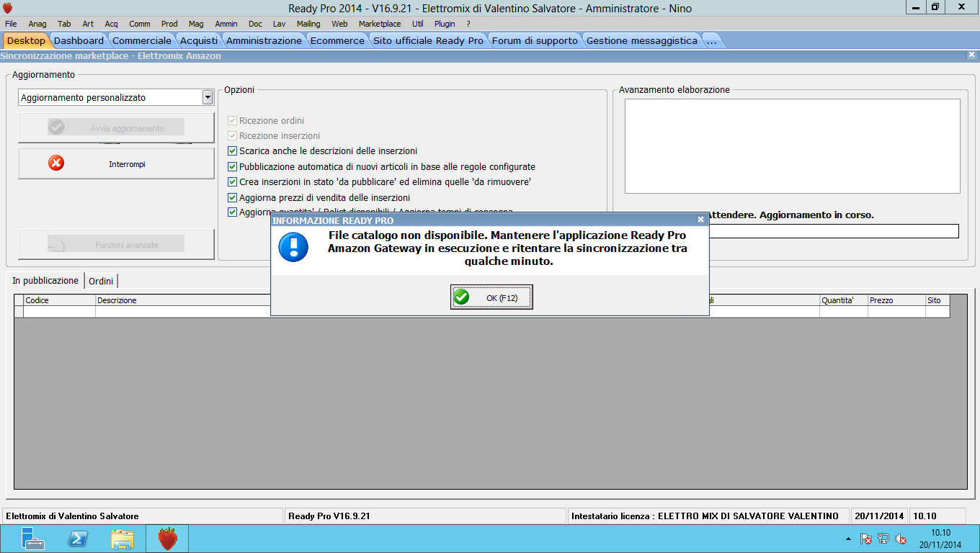
Task: Open the Anag menu
Action: [37, 24]
